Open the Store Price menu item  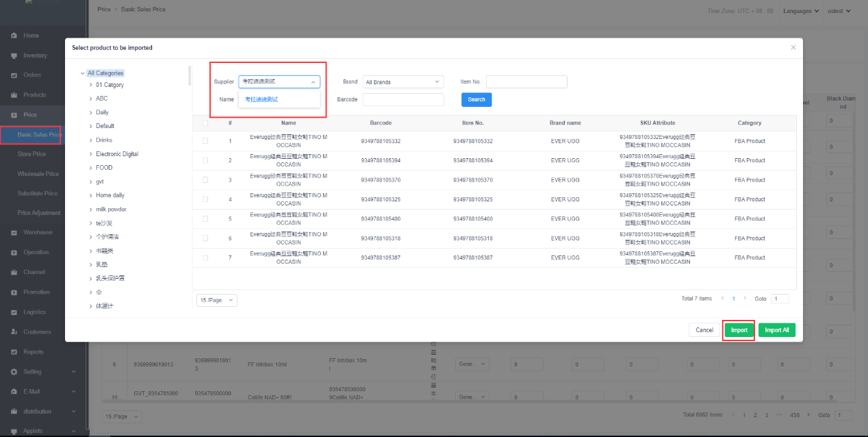pos(31,154)
